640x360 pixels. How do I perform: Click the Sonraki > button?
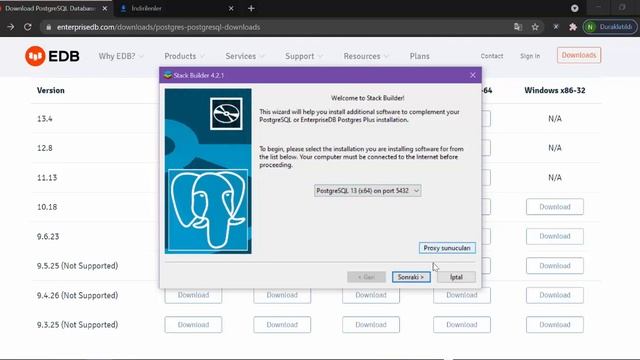click(x=411, y=277)
